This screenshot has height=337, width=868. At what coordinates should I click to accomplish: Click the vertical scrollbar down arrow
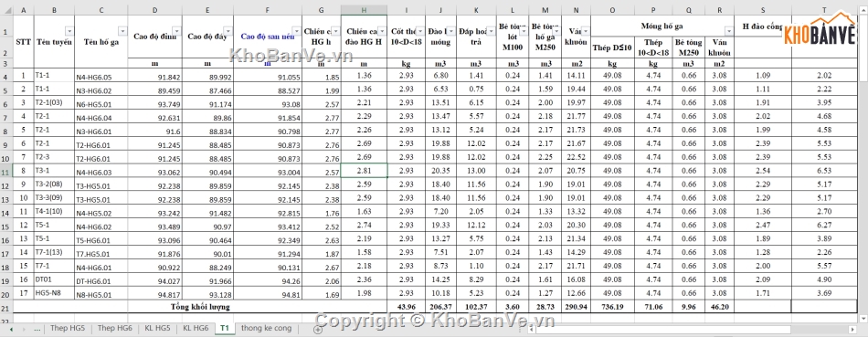[x=863, y=319]
